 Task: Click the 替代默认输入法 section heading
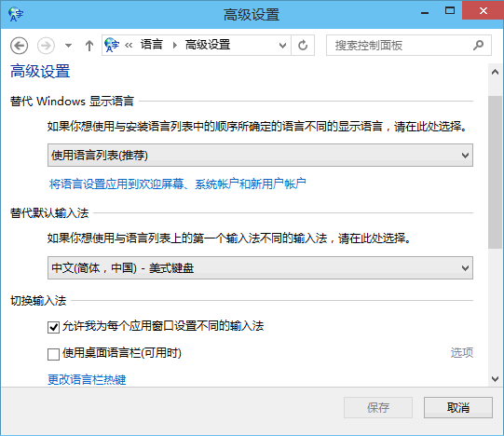tap(49, 212)
